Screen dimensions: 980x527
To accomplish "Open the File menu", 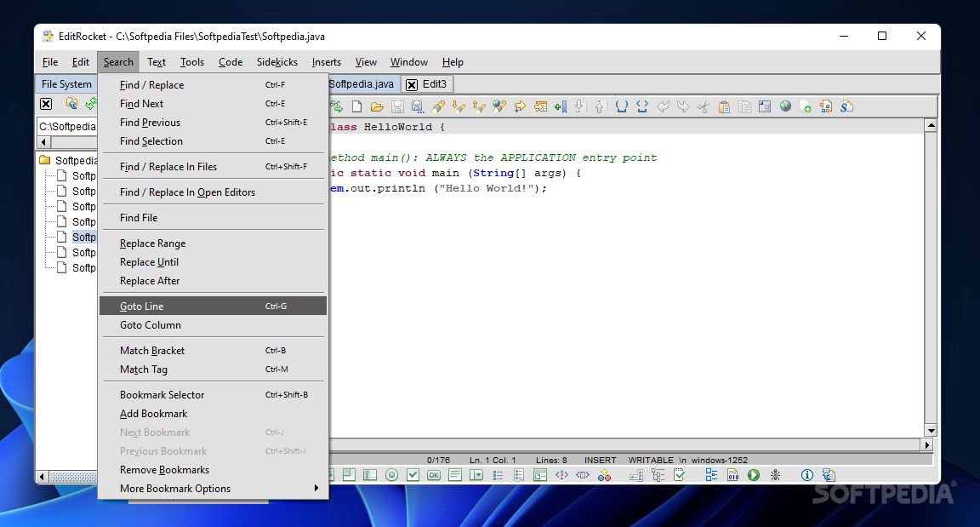I will (x=50, y=62).
